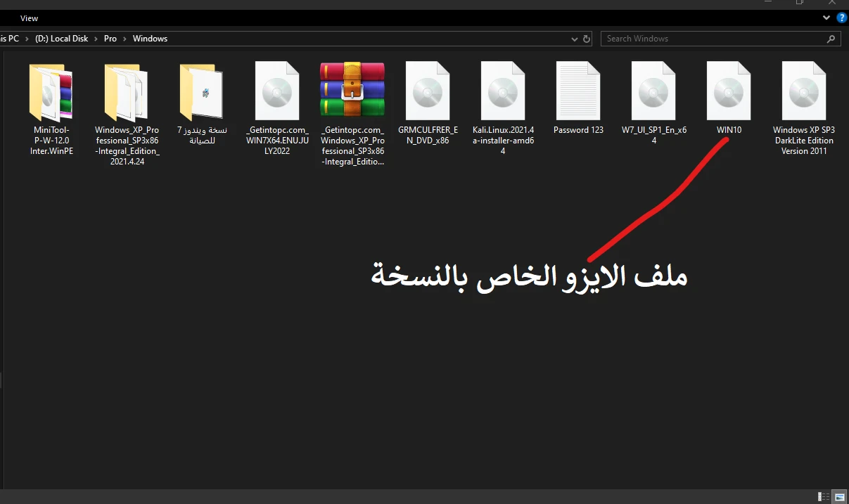The width and height of the screenshot is (849, 504).
Task: Go to Pro breadcrumb folder
Action: 110,39
